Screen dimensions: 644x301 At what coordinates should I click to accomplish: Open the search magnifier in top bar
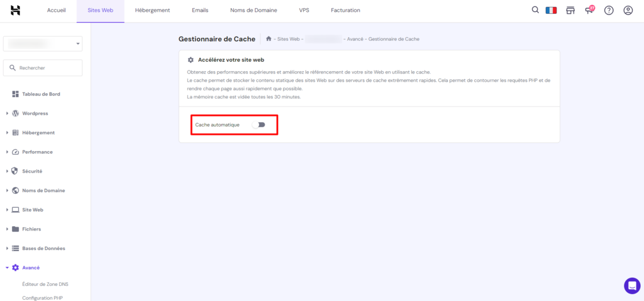535,10
